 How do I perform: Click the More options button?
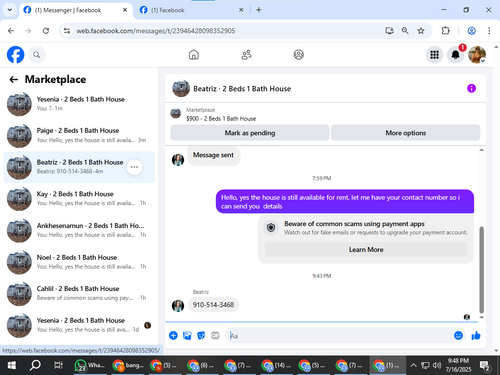(x=406, y=133)
